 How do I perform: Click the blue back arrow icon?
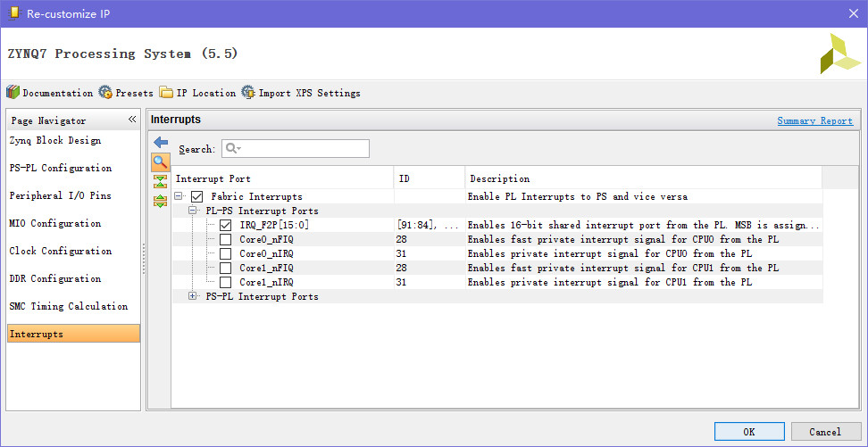tap(161, 143)
